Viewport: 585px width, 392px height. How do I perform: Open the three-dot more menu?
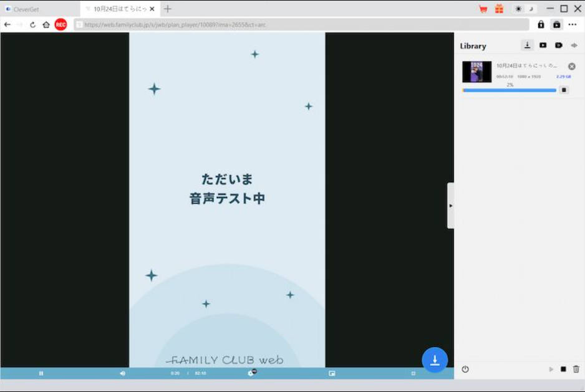click(572, 24)
